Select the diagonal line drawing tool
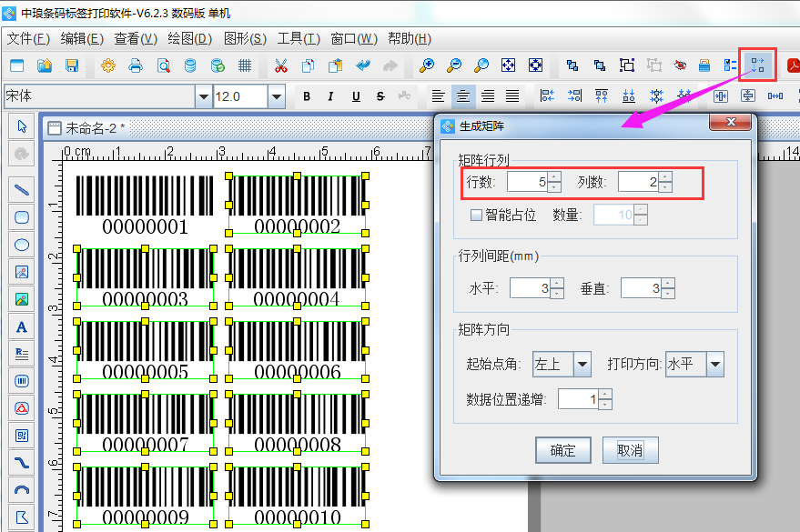The width and height of the screenshot is (800, 532). point(22,190)
